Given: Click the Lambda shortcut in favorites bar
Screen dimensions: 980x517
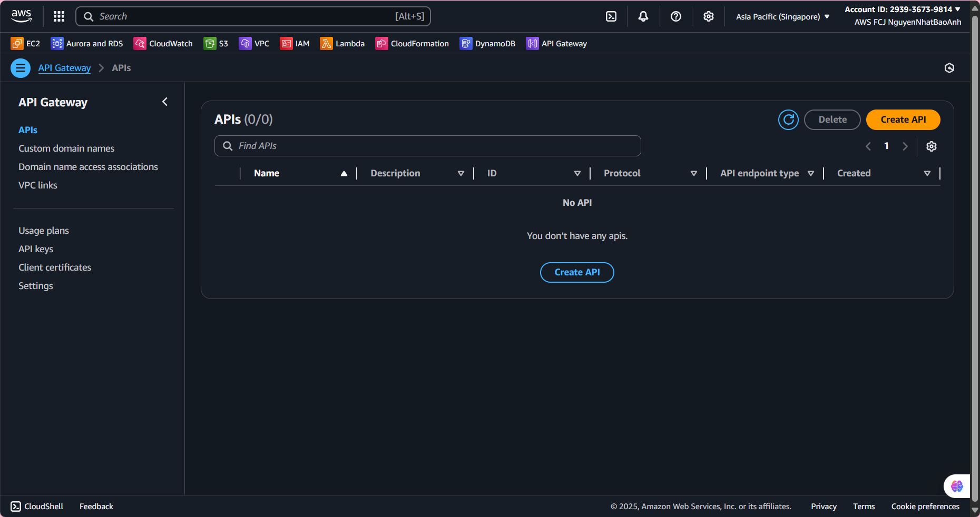Looking at the screenshot, I should pyautogui.click(x=342, y=44).
